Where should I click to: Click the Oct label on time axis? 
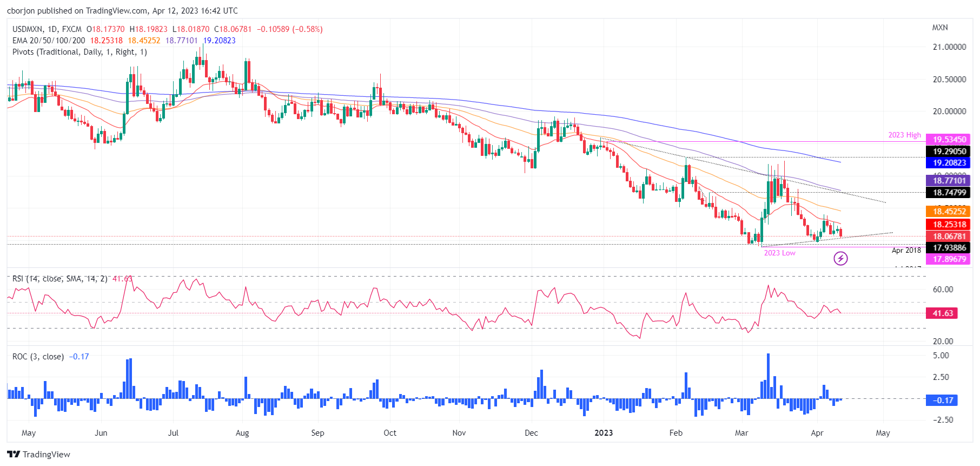(x=389, y=433)
